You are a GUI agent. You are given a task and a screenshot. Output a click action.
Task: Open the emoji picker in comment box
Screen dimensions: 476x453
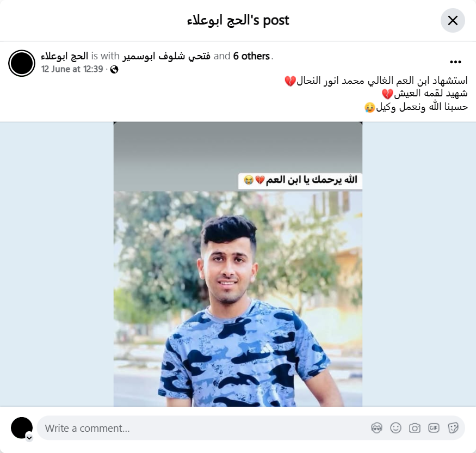click(395, 428)
